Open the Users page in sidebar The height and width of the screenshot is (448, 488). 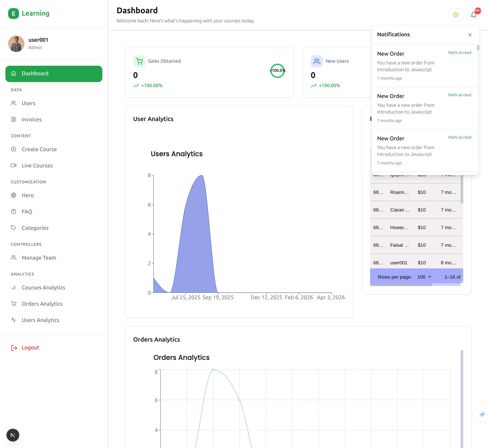28,103
